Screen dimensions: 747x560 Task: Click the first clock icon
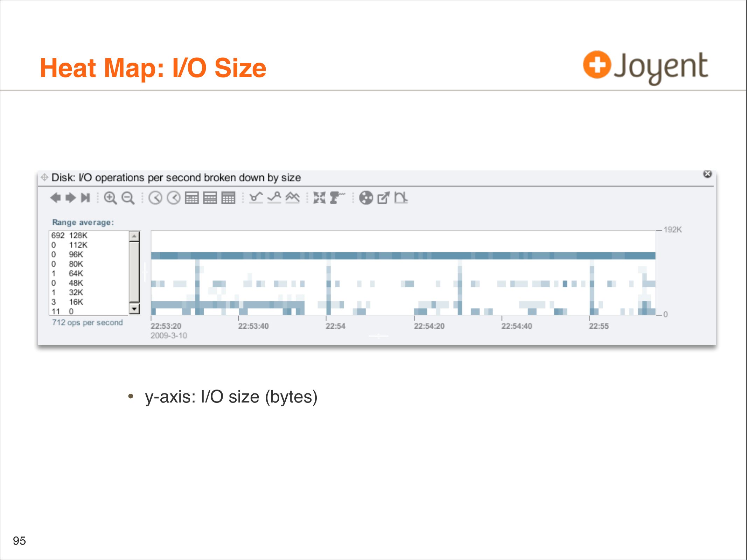(x=155, y=198)
